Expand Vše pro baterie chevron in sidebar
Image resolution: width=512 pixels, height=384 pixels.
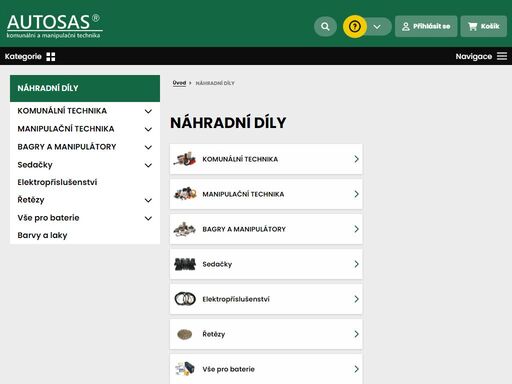[x=148, y=218]
